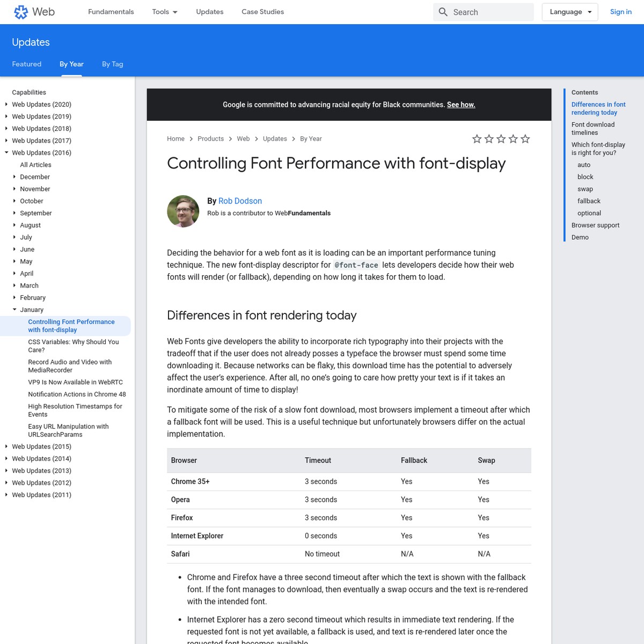The width and height of the screenshot is (644, 644).
Task: Open CSS Variables: Why Should You Care article
Action: click(73, 346)
